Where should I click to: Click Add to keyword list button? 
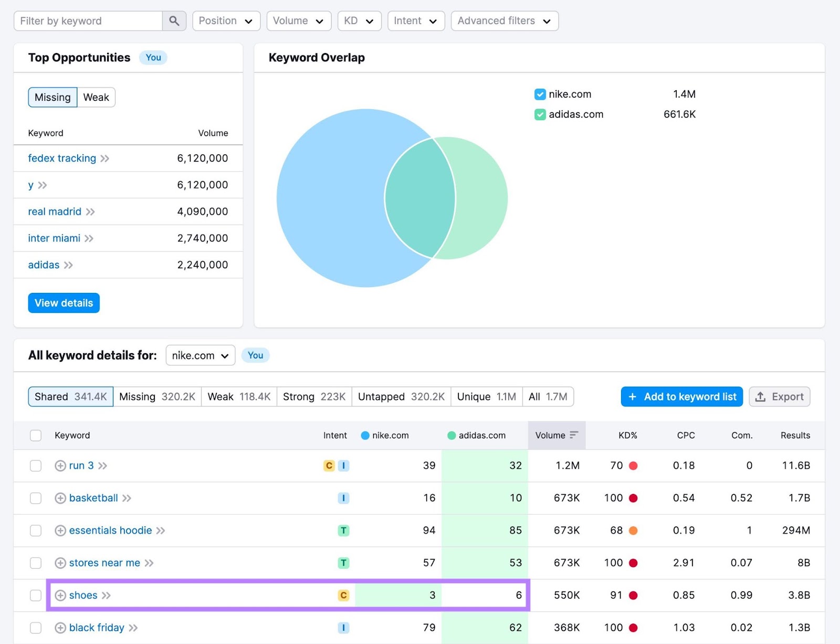(681, 397)
